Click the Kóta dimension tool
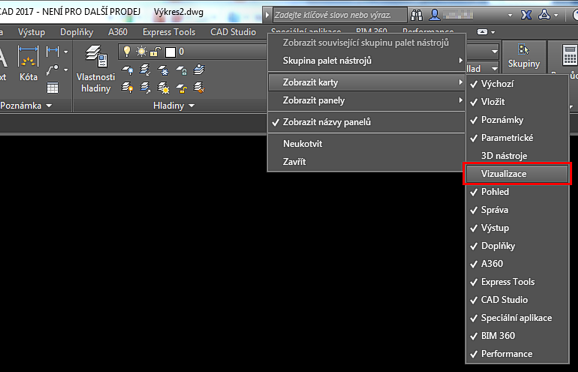The image size is (578, 372). (x=28, y=63)
